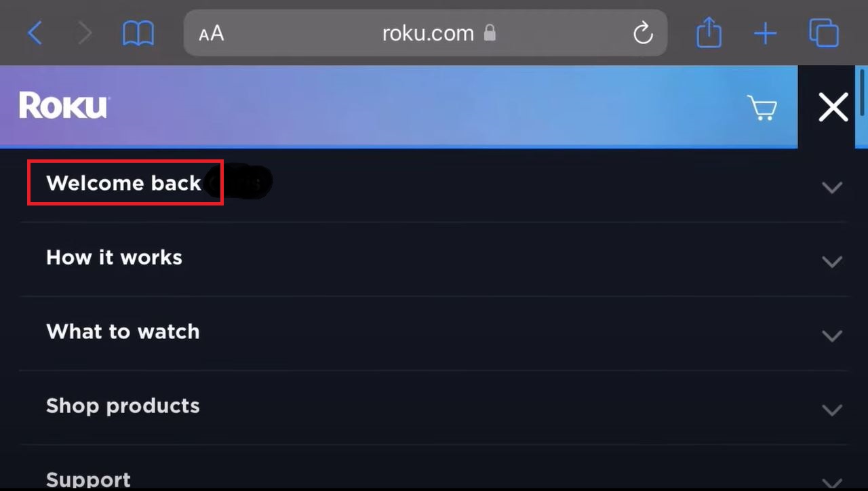Open the Share sheet icon
Screen dimensions: 868x491
point(709,33)
